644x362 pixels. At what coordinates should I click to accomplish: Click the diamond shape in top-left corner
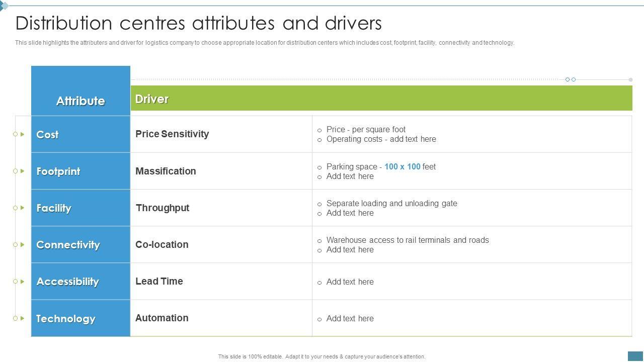[x=4, y=6]
